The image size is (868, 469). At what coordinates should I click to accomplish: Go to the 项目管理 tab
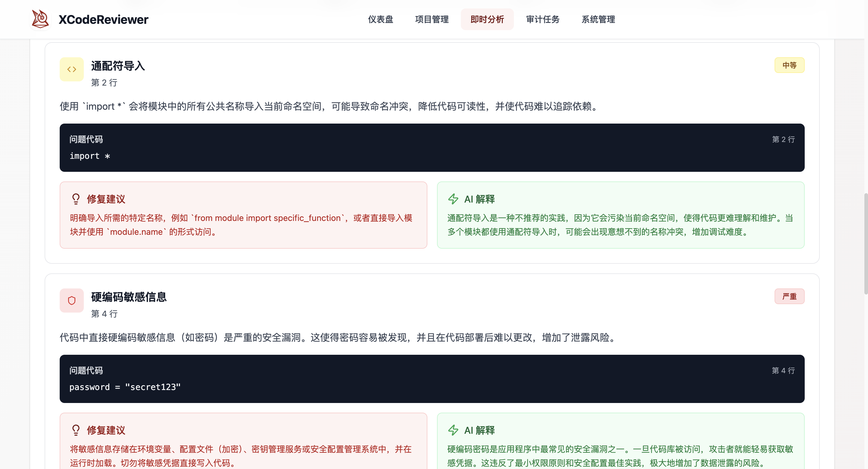click(432, 19)
